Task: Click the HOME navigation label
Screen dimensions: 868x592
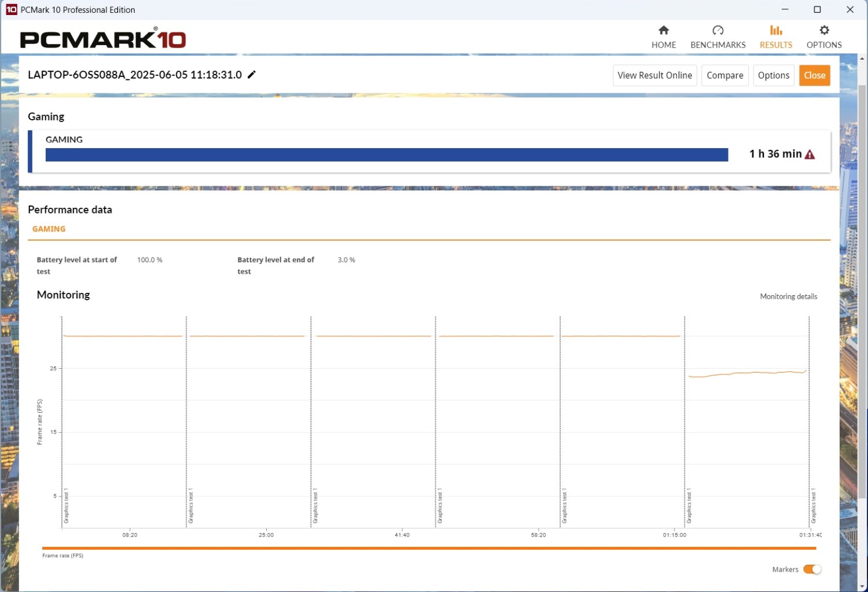Action: 664,45
